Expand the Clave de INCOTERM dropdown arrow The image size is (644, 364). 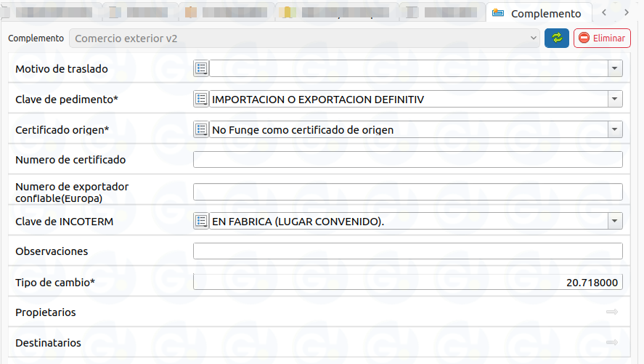[x=615, y=221]
